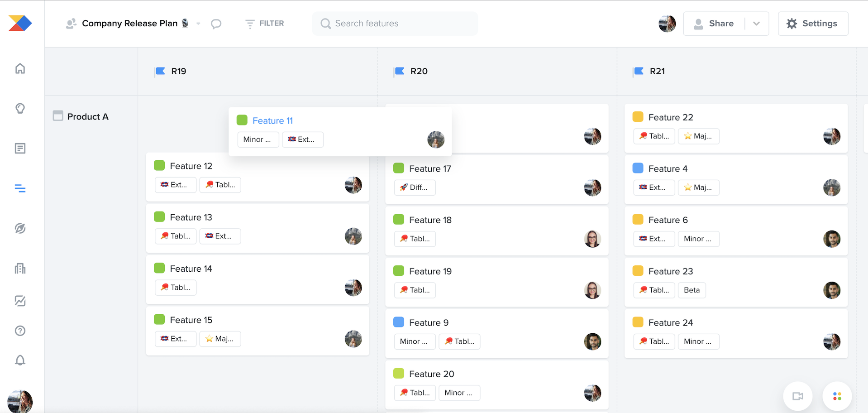Image resolution: width=868 pixels, height=413 pixels.
Task: Click the lime status swatch of Feature 20
Action: coord(399,373)
